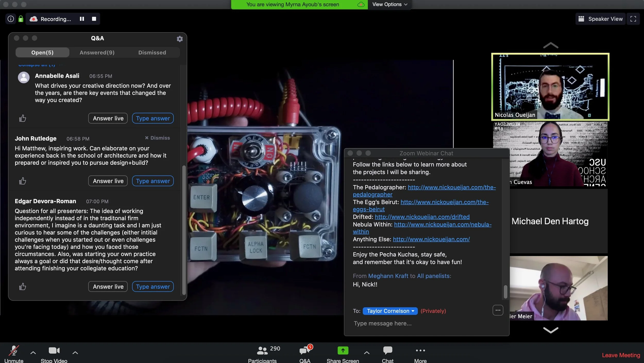The width and height of the screenshot is (644, 363).
Task: Pause the recording
Action: click(x=82, y=19)
